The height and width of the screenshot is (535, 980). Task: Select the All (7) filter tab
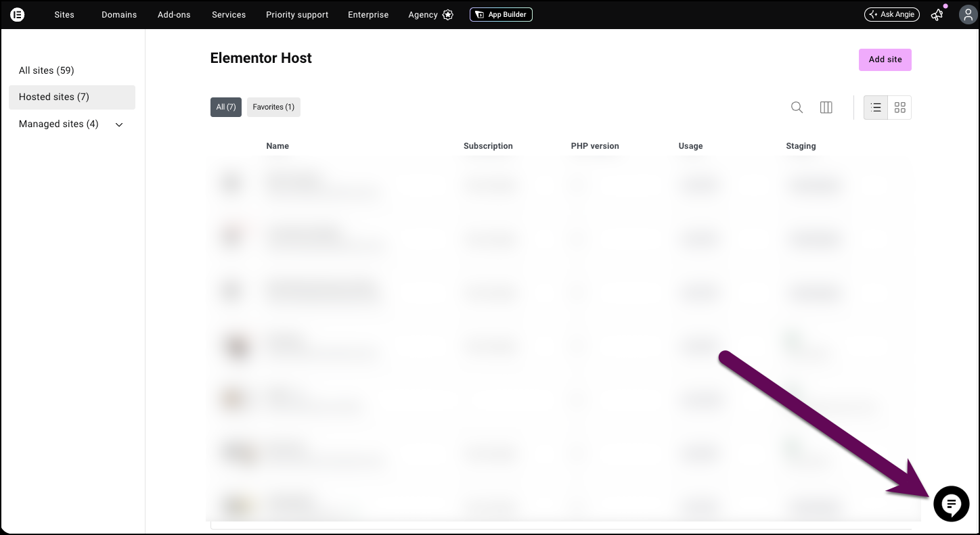coord(226,107)
